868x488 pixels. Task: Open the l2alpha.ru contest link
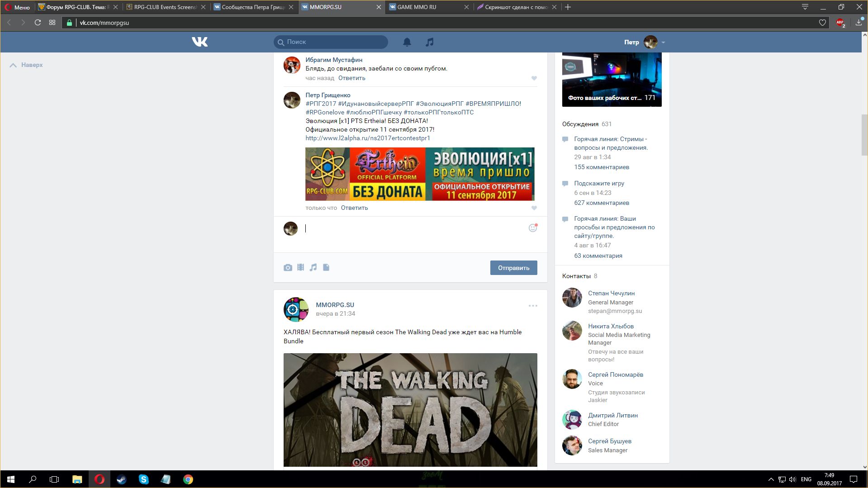pos(368,138)
